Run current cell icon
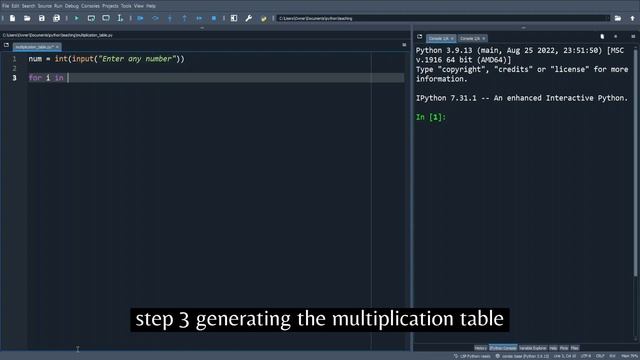The image size is (640, 360). point(91,18)
